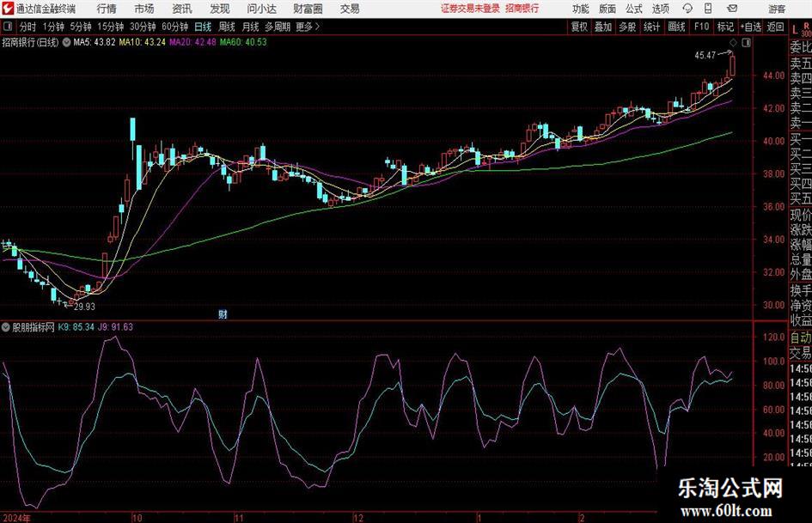Toggle the side panel icon left of 分时
This screenshot has height=523, width=812.
(x=8, y=27)
